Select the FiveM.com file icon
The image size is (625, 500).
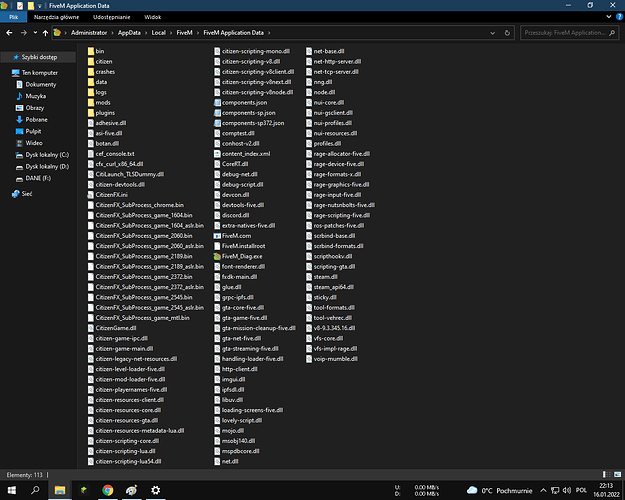click(217, 236)
